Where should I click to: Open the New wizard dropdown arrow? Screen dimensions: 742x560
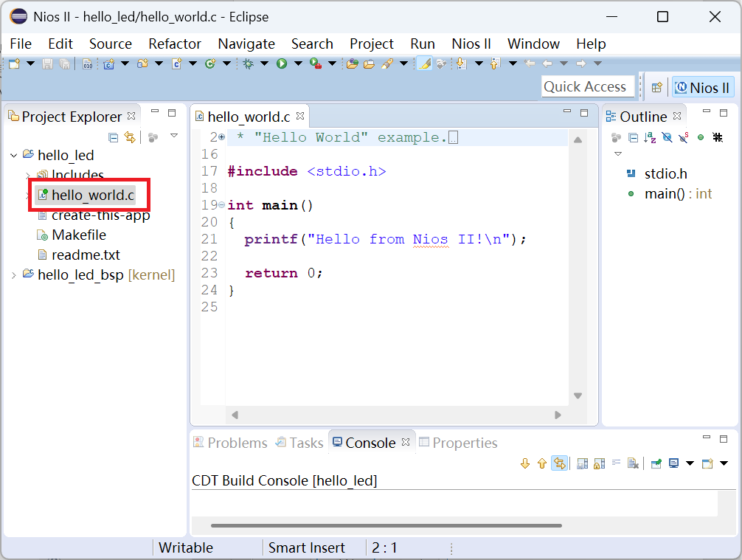click(30, 63)
